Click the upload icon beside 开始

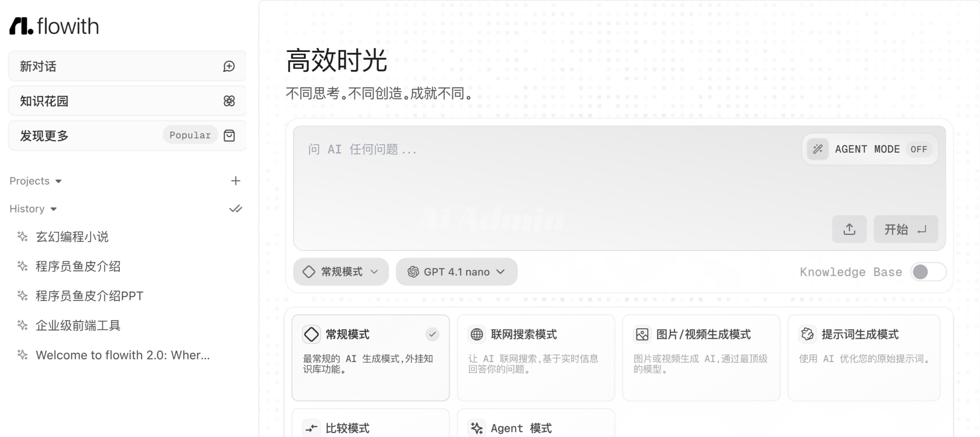tap(849, 229)
